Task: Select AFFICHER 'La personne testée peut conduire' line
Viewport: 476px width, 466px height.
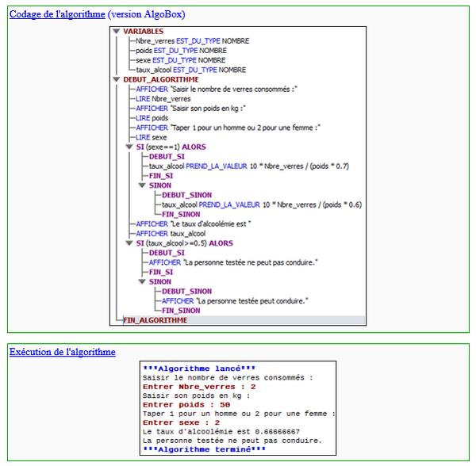Action: coord(235,301)
